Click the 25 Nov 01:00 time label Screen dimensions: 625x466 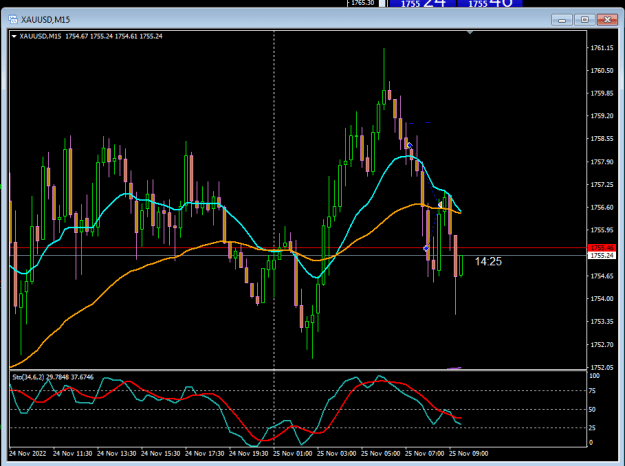[293, 454]
